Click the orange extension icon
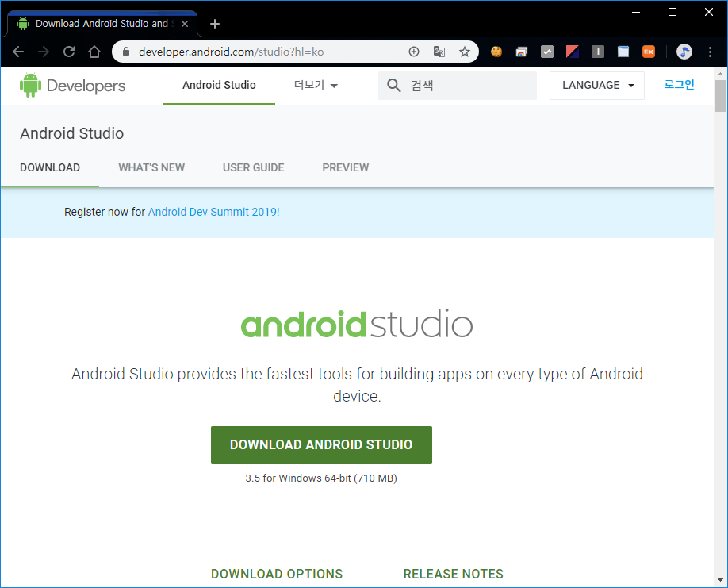The height and width of the screenshot is (588, 728). coord(649,52)
